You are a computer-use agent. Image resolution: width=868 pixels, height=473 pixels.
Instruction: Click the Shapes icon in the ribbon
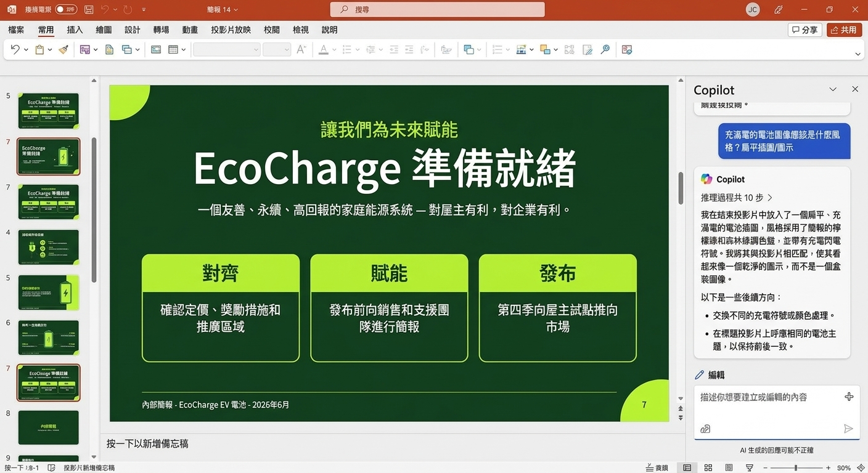tap(469, 50)
